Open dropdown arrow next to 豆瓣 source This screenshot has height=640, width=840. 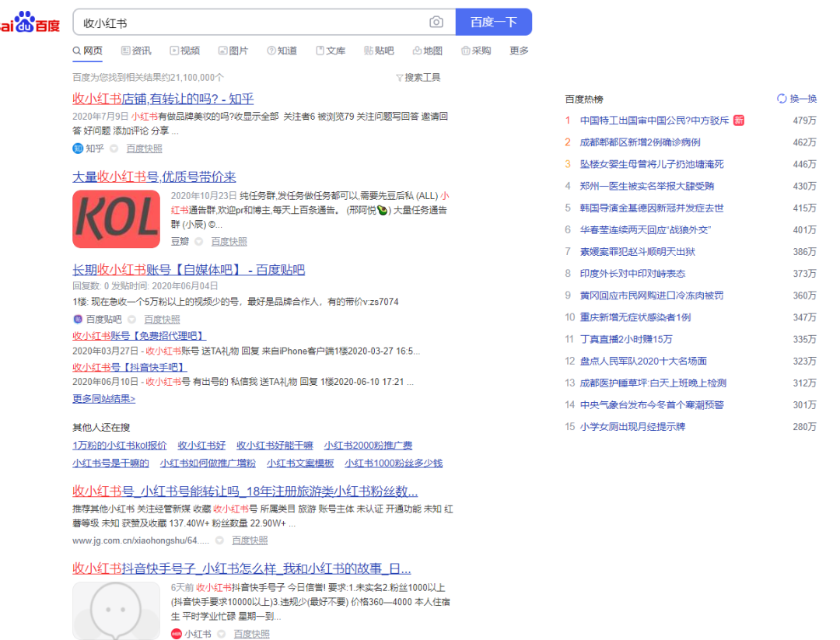[200, 242]
